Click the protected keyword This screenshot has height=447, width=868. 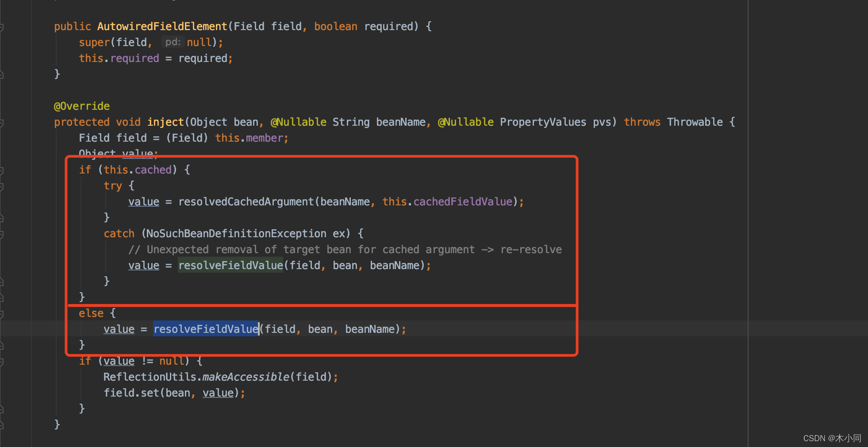pyautogui.click(x=82, y=122)
